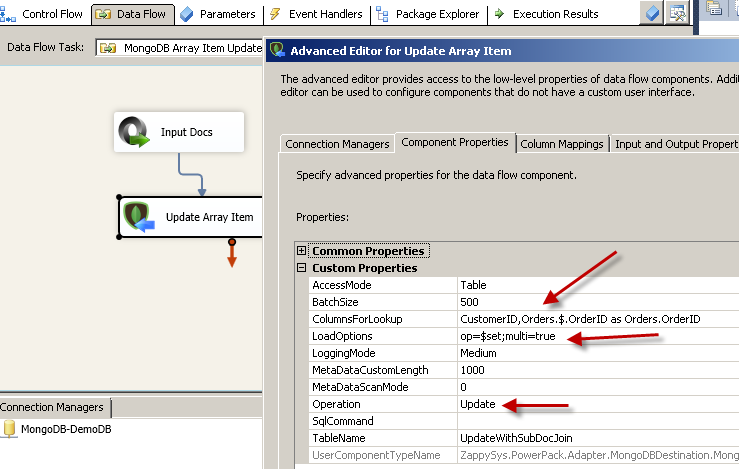The height and width of the screenshot is (469, 739).
Task: Click the empty SqlCommand value field
Action: click(x=599, y=421)
